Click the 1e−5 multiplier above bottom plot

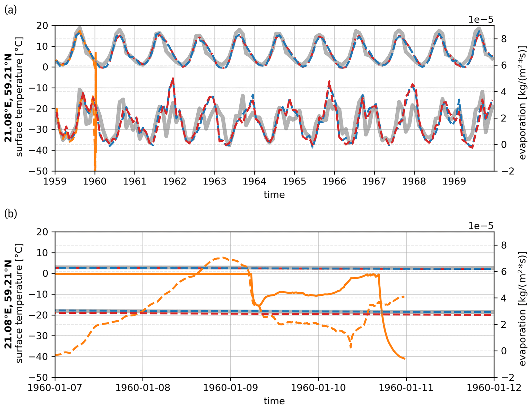(x=481, y=226)
